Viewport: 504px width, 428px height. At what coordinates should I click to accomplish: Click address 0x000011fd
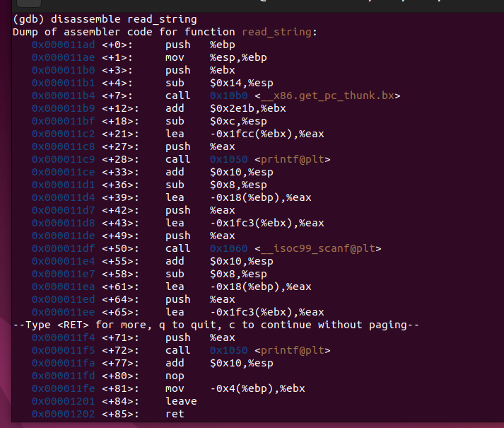click(x=64, y=376)
